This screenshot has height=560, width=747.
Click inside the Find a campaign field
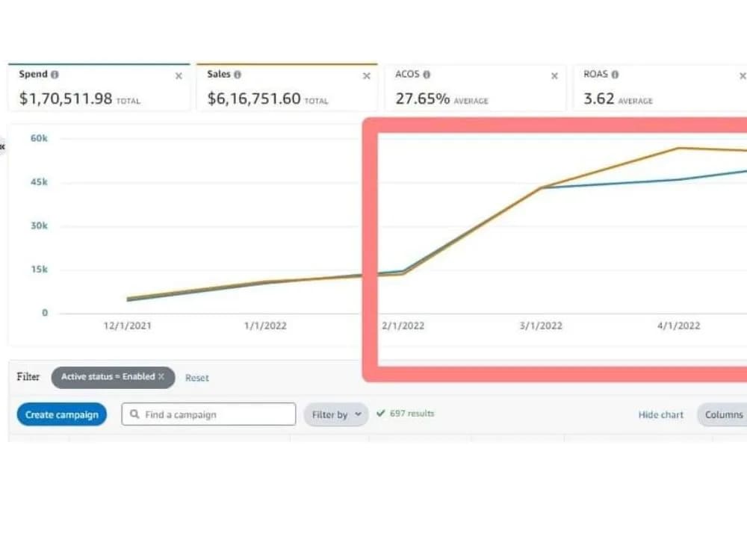[x=209, y=414]
